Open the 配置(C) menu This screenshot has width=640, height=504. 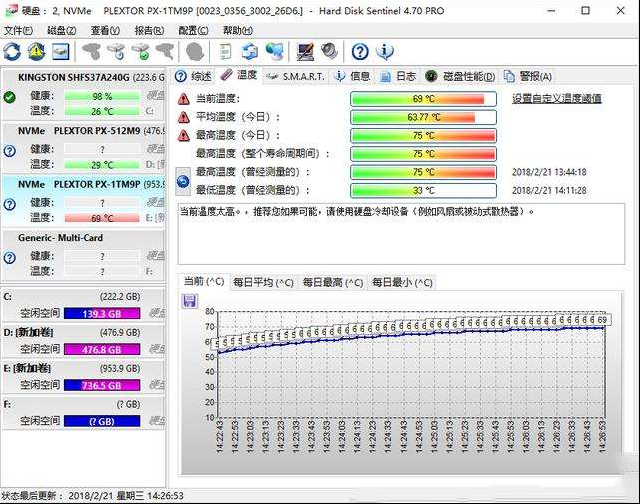tap(193, 30)
